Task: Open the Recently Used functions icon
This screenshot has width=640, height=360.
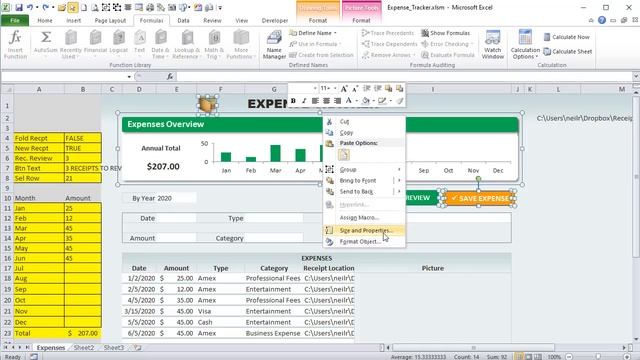Action: pos(71,38)
